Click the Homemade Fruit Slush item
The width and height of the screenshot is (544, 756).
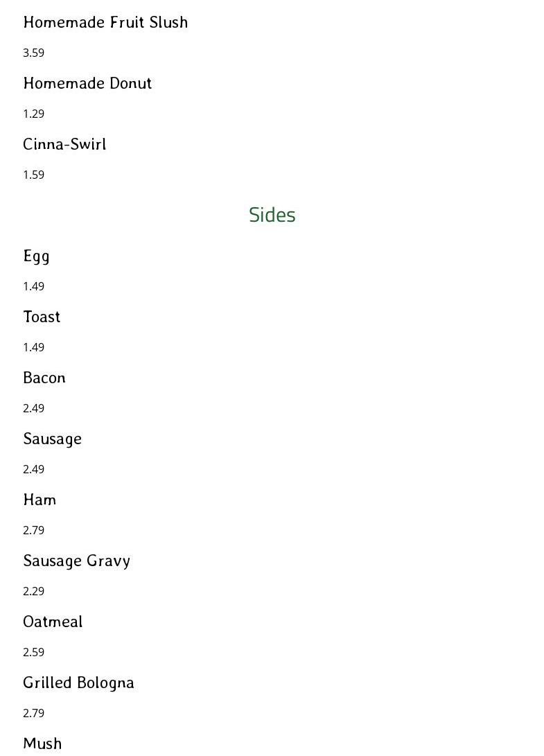[105, 22]
